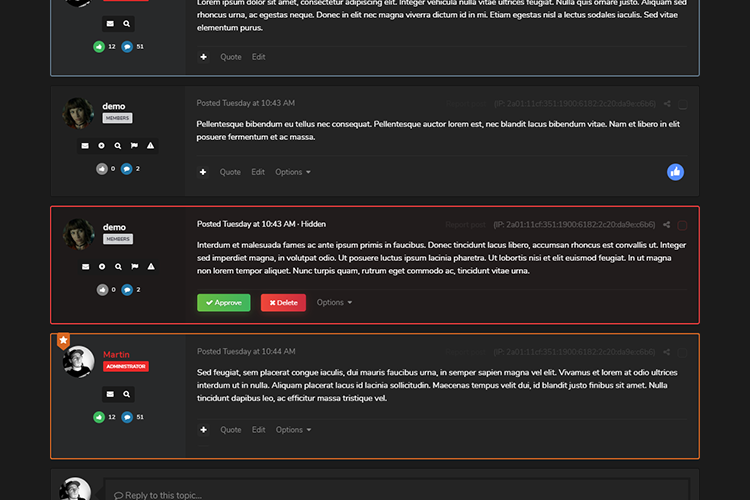Click in the Reply to this topic field

(396, 493)
